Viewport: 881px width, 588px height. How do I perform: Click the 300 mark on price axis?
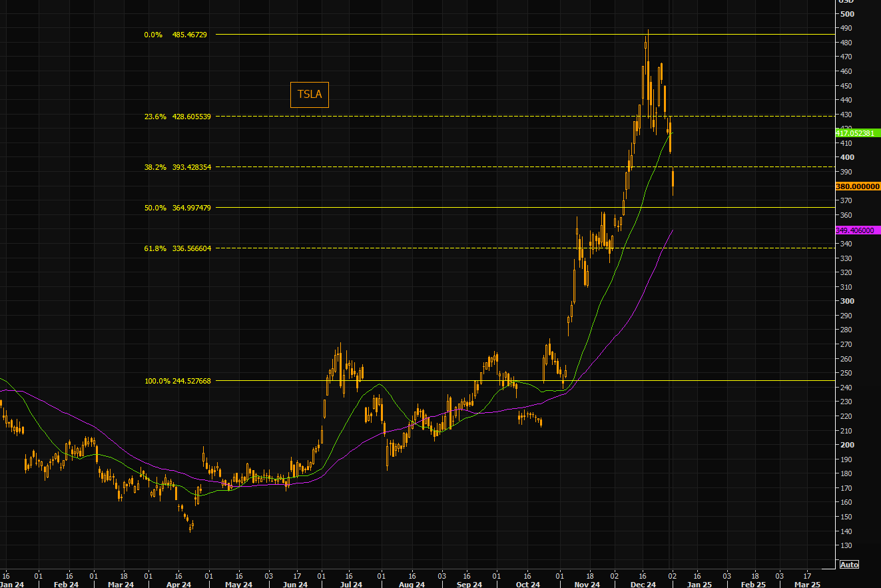tap(847, 301)
